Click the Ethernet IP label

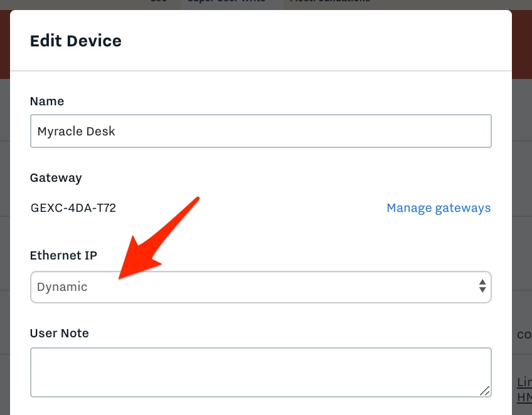[63, 255]
